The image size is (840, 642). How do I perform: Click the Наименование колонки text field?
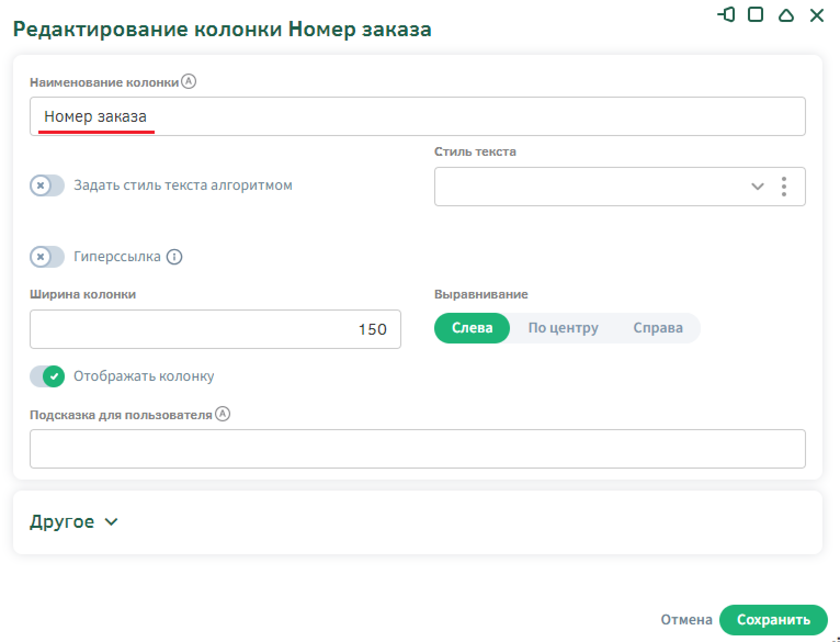click(417, 116)
